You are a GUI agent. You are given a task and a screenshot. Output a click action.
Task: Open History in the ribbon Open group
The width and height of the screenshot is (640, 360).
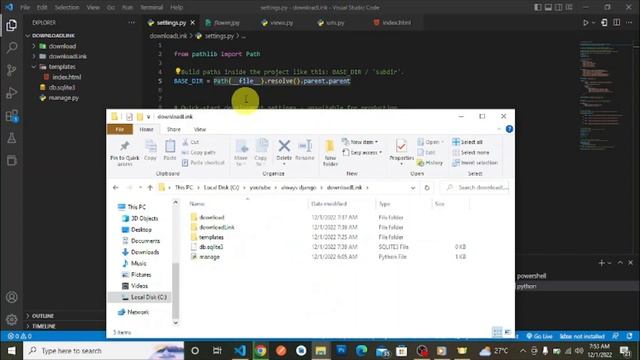pyautogui.click(x=430, y=162)
